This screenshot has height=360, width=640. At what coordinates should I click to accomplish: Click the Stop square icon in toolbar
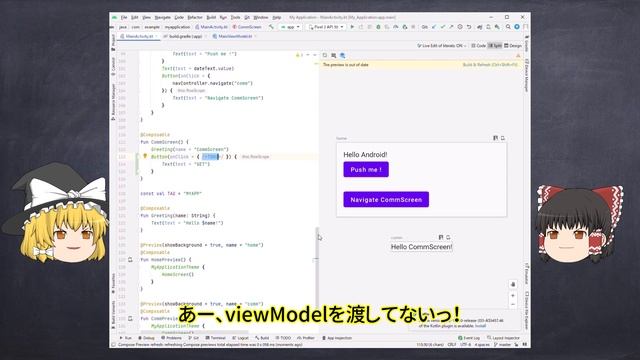[x=413, y=27]
